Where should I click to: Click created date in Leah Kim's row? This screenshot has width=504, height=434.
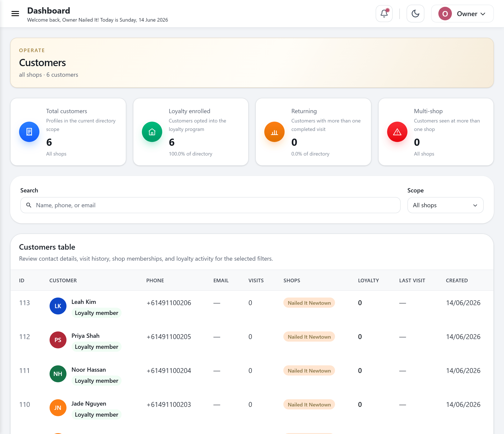(463, 303)
